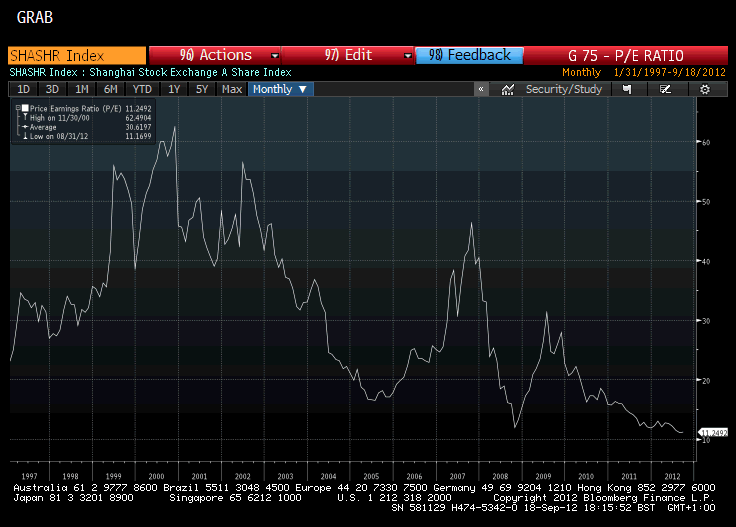The image size is (736, 527).
Task: Click the G 75 - P/E RATIO title
Action: pos(626,56)
